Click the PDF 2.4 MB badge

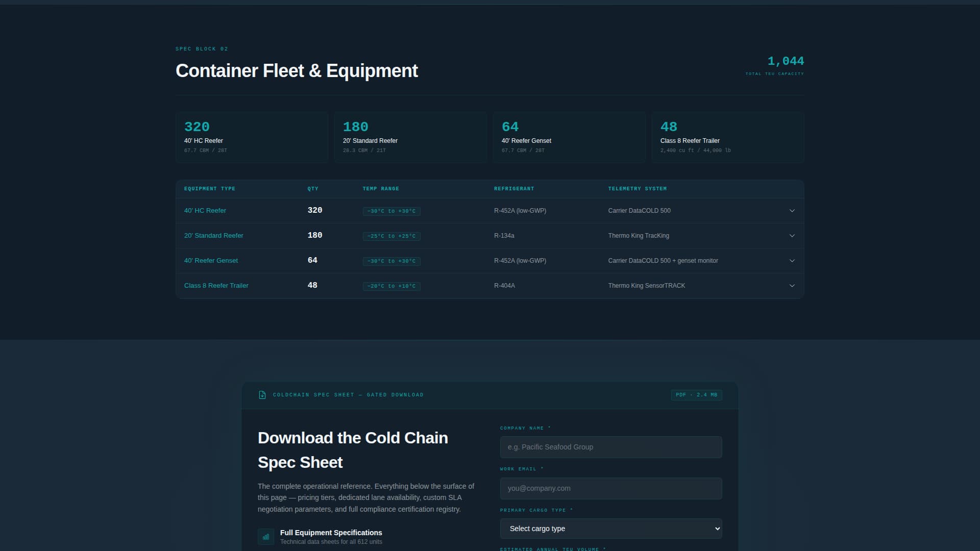point(696,395)
